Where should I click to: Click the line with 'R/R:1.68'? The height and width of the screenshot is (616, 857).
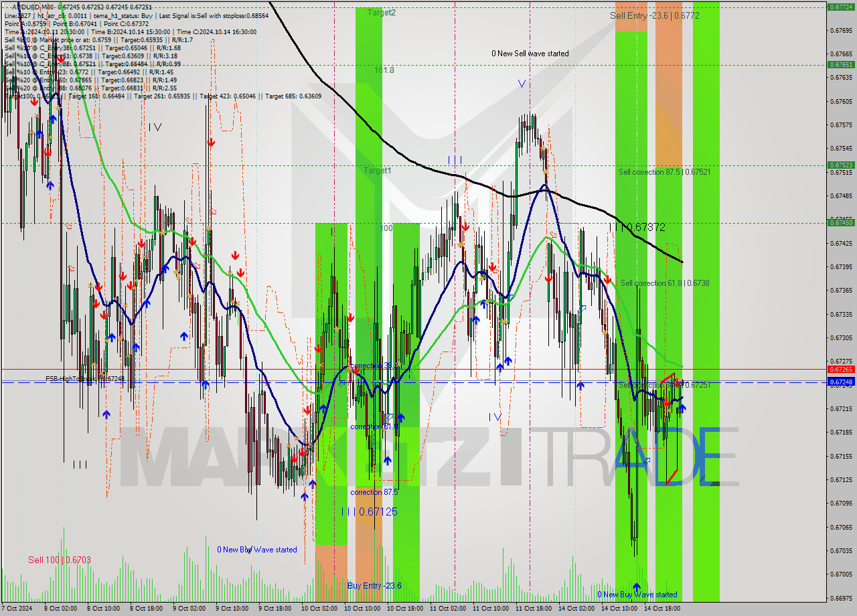pos(92,48)
